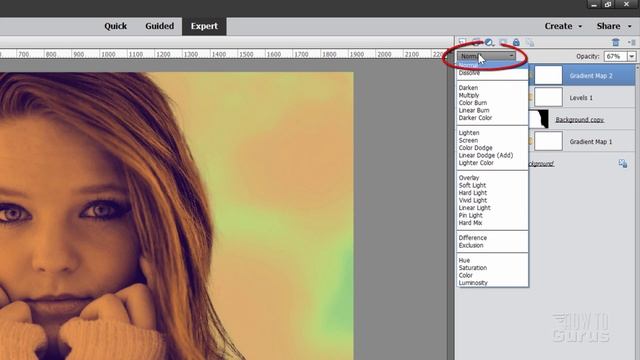Choose Color Burn blend mode
640x360 pixels.
[473, 103]
